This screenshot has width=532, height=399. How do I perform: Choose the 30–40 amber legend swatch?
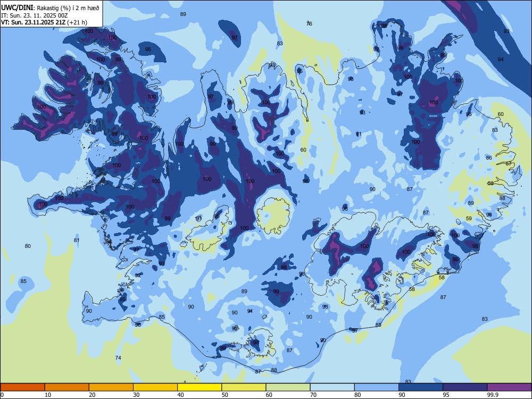[x=155, y=387]
